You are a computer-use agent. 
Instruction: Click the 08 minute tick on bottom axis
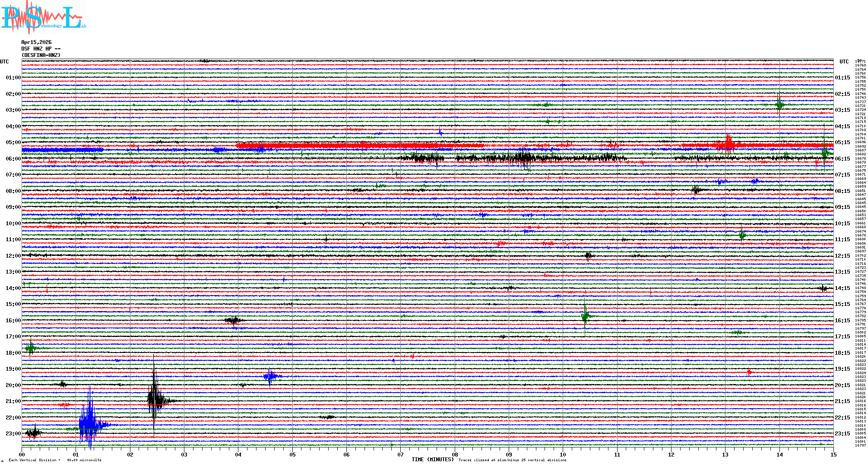pyautogui.click(x=455, y=455)
